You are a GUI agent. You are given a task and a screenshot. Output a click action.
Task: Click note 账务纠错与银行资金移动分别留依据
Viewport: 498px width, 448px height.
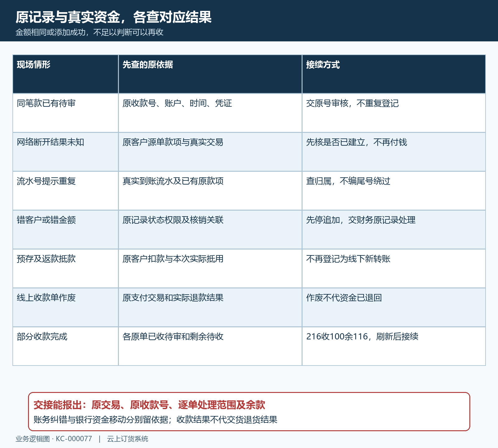pyautogui.click(x=101, y=420)
